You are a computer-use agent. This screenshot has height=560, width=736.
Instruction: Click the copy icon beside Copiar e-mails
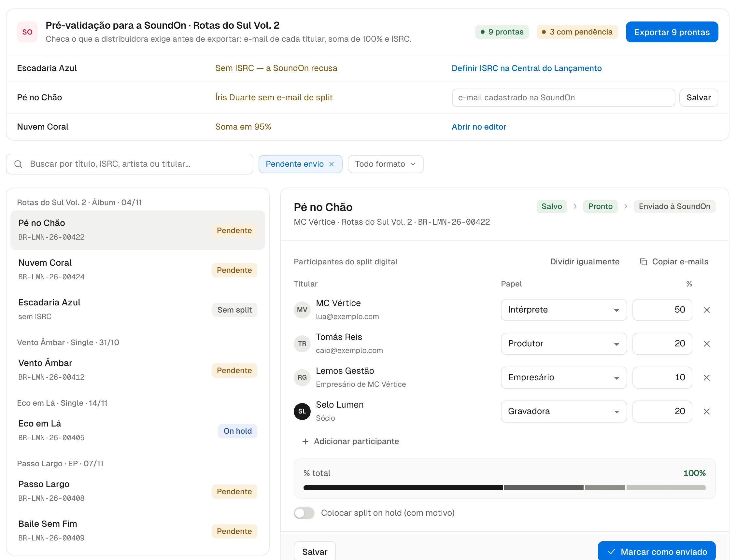(x=643, y=262)
